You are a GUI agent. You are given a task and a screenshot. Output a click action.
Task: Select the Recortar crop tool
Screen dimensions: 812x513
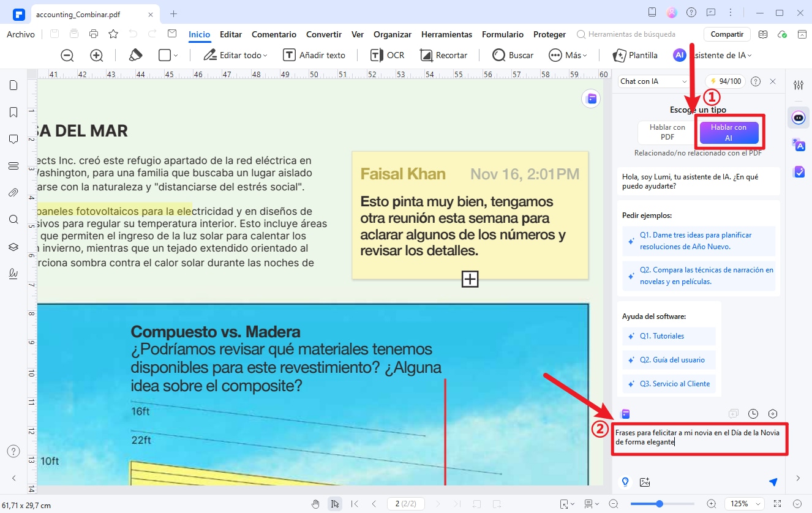pos(444,55)
